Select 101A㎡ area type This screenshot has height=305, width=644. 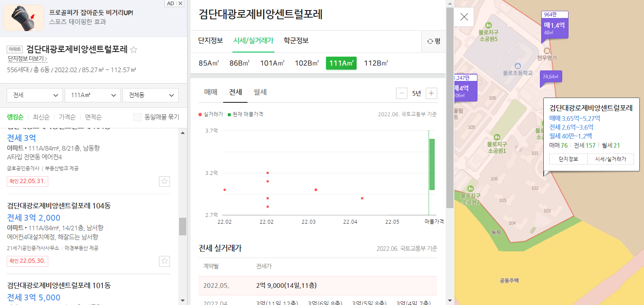272,63
